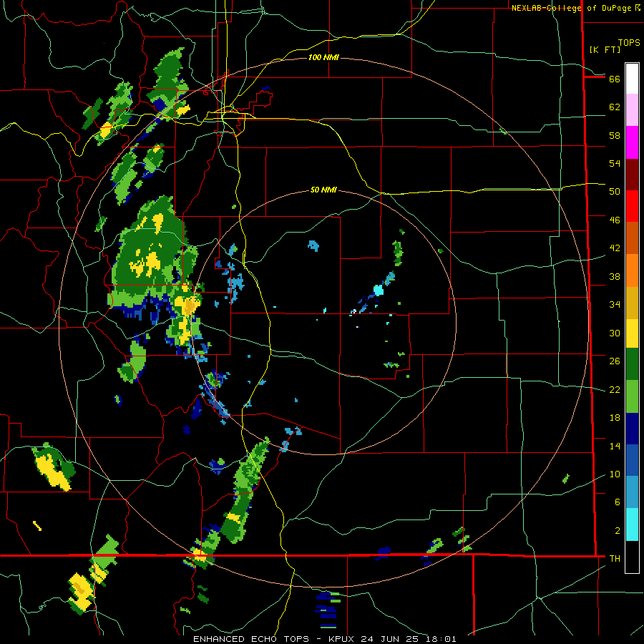644x644 pixels.
Task: Select the dark orange legend swatch
Action: 632,238
